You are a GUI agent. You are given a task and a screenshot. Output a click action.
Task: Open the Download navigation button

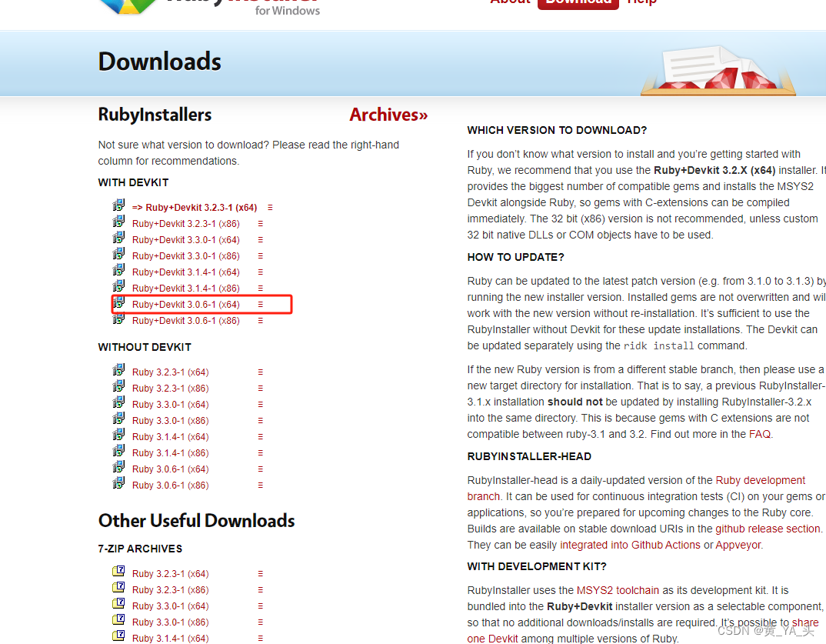pyautogui.click(x=578, y=3)
